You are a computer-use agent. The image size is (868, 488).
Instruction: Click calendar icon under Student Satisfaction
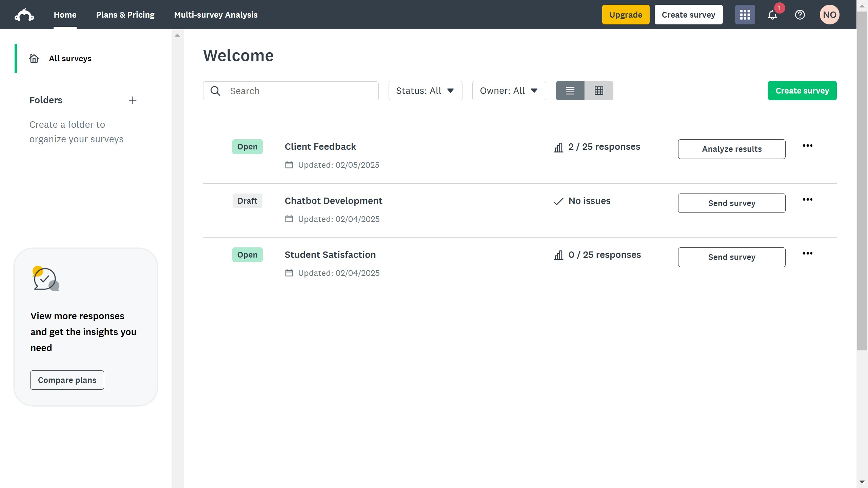(289, 273)
